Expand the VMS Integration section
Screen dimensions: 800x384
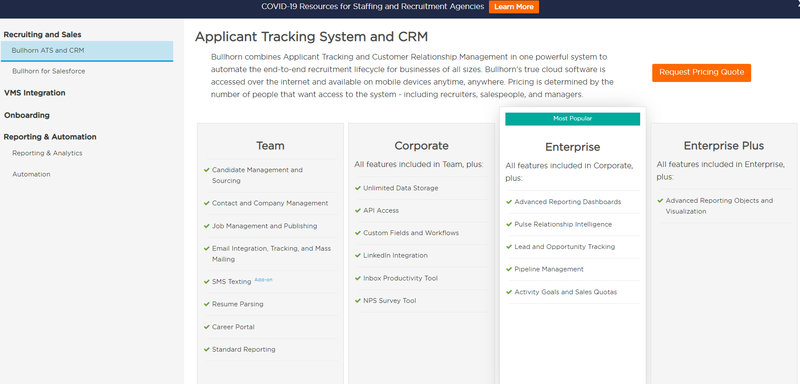(x=35, y=93)
